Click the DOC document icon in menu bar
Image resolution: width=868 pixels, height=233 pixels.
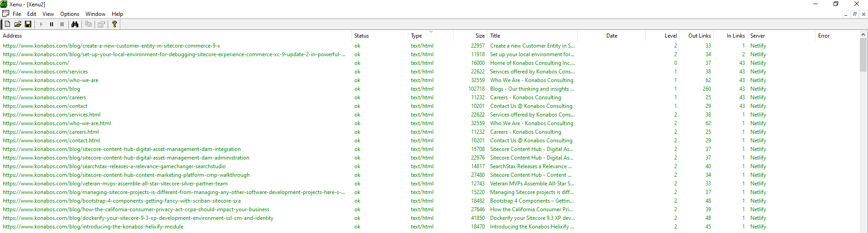(x=5, y=14)
